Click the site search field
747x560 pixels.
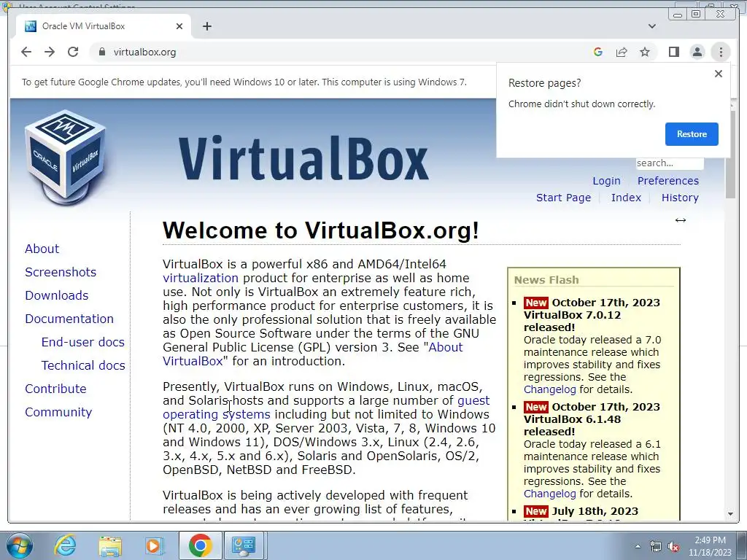coord(670,163)
